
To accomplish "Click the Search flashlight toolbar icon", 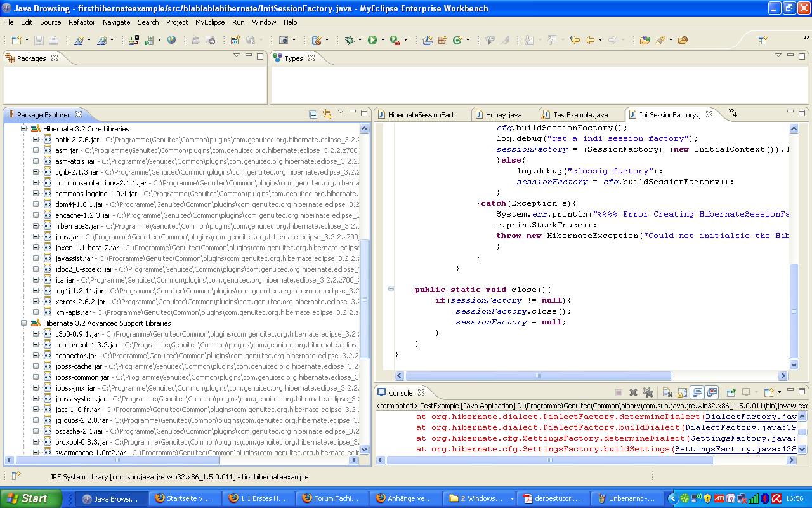I will [x=661, y=40].
